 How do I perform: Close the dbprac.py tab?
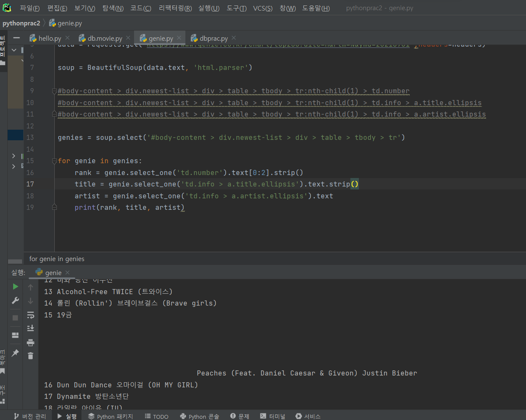[234, 38]
